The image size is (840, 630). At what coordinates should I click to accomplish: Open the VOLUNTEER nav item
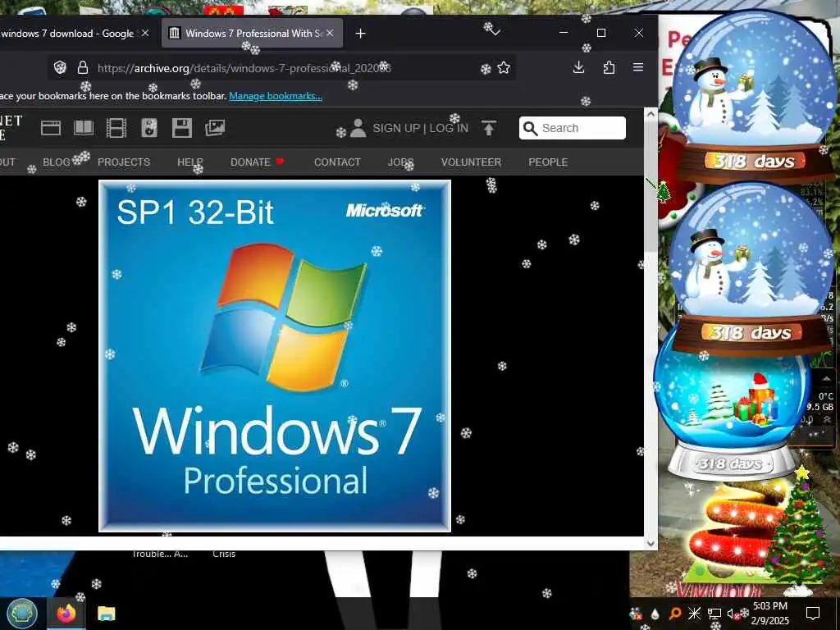click(x=471, y=162)
